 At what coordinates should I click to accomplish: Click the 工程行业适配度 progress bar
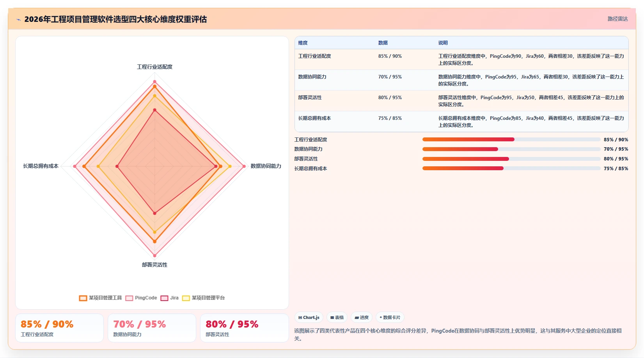(511, 139)
